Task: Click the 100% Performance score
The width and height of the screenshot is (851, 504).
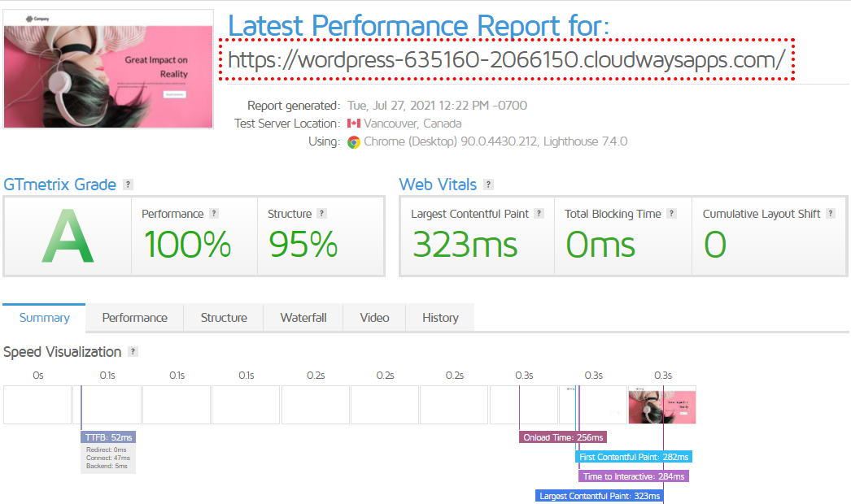Action: 188,245
